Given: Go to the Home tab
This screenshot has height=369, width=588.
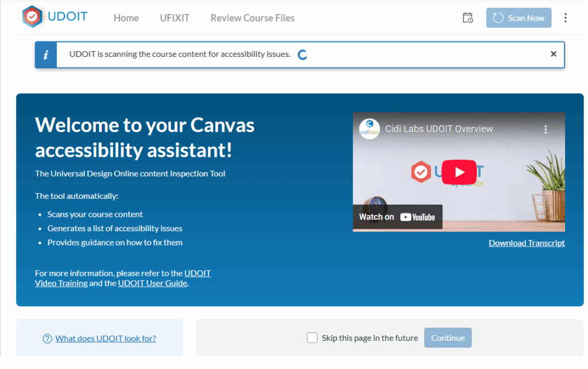Looking at the screenshot, I should pyautogui.click(x=126, y=18).
